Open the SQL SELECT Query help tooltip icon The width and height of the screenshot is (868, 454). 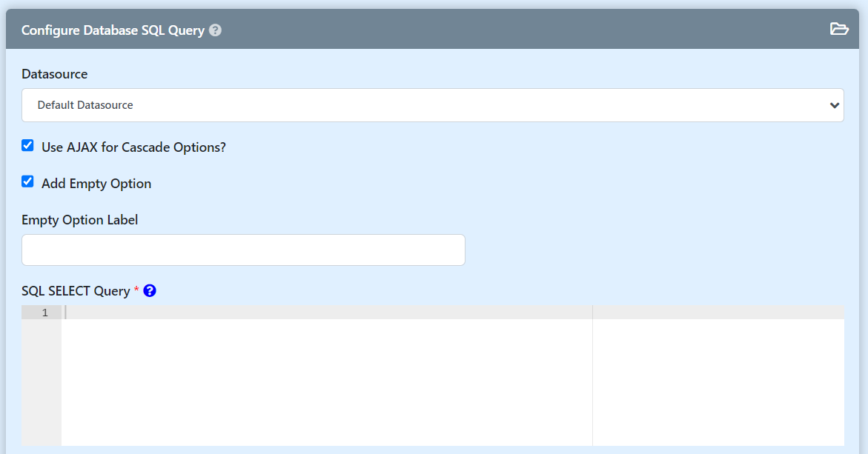point(150,291)
